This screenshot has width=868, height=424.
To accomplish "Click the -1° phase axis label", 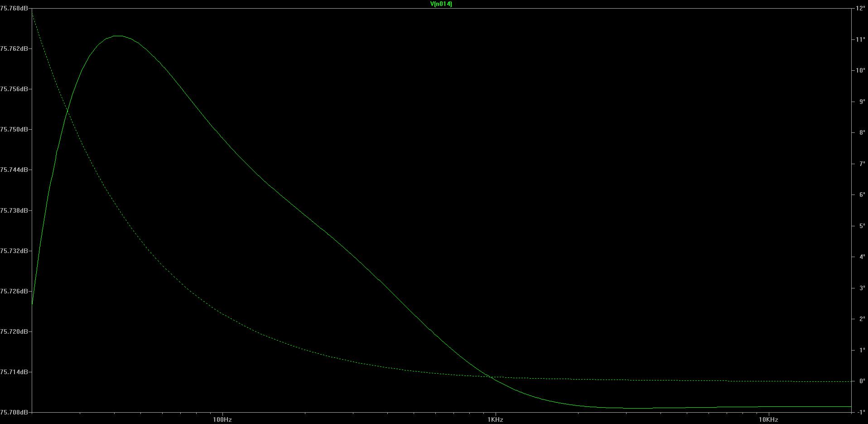I will pos(861,412).
